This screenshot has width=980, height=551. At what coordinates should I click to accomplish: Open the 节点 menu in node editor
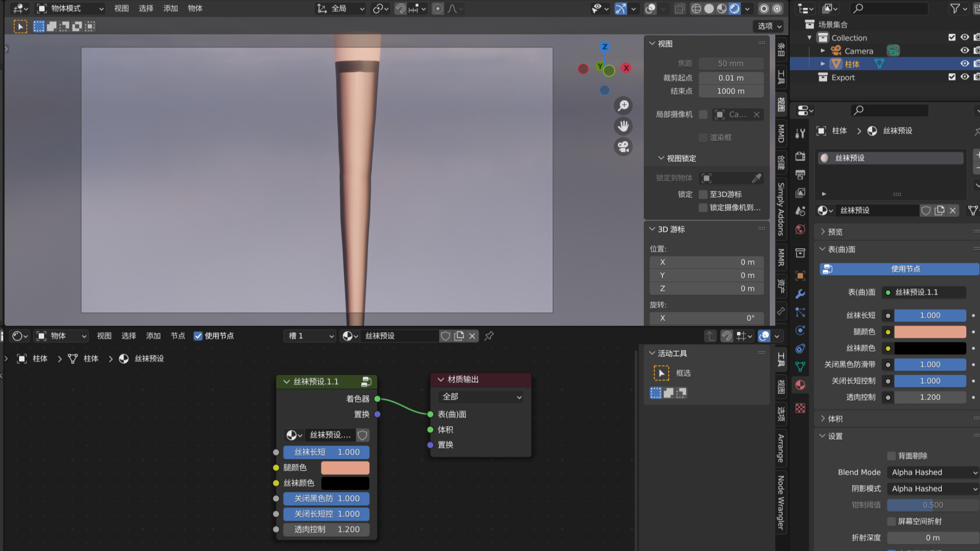coord(177,336)
